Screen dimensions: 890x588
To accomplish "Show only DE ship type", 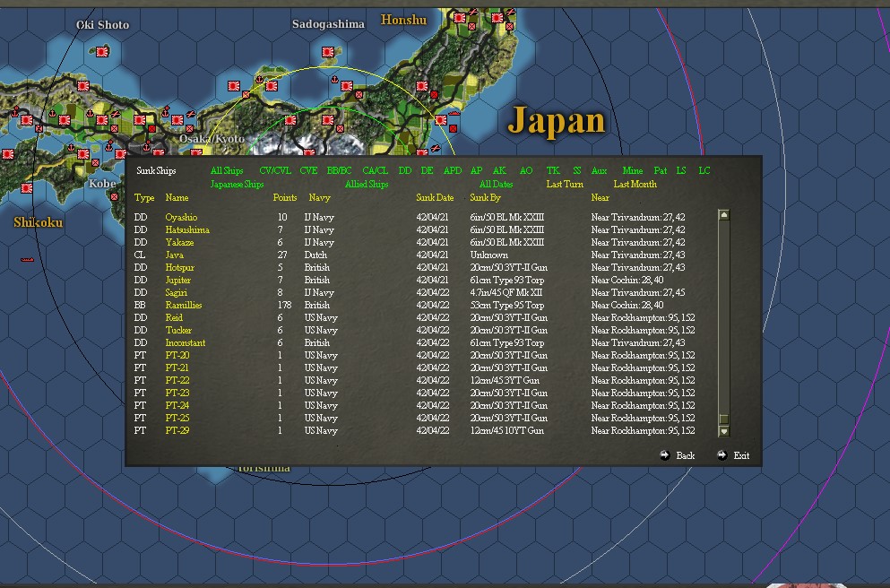I will pyautogui.click(x=427, y=170).
